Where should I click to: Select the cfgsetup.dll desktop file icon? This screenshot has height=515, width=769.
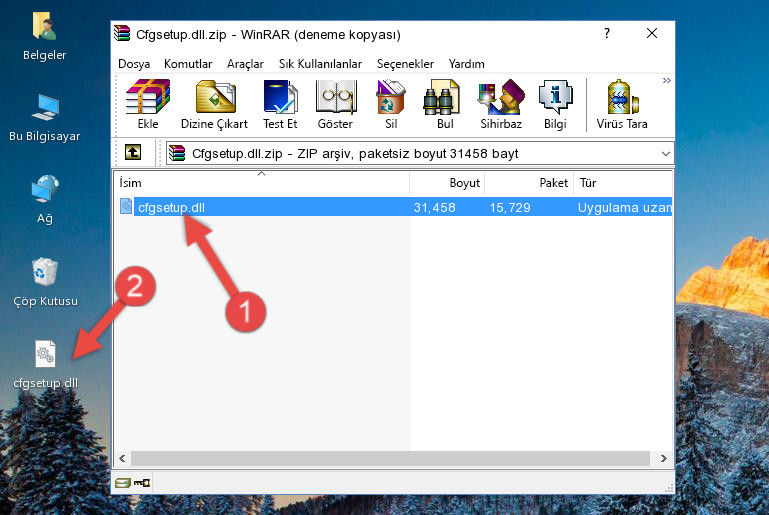coord(45,364)
